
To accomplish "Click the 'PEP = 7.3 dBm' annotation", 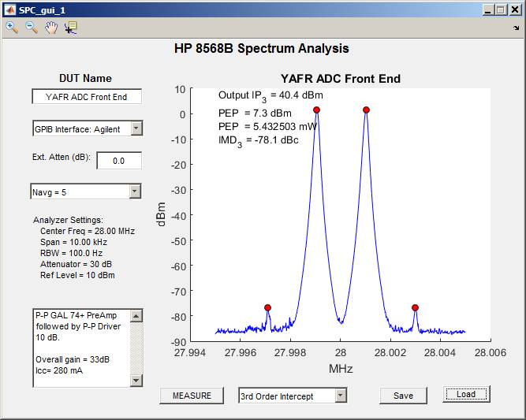I will point(255,113).
